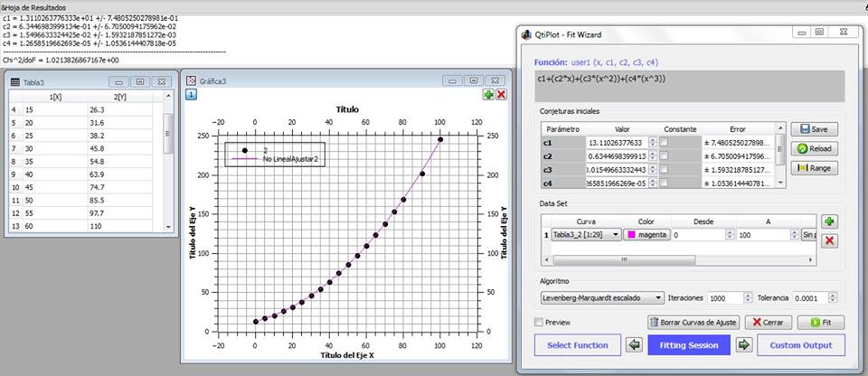Select the 2[Y] column header in Tabla3
Viewport: 868px width, 376px height.
click(120, 98)
